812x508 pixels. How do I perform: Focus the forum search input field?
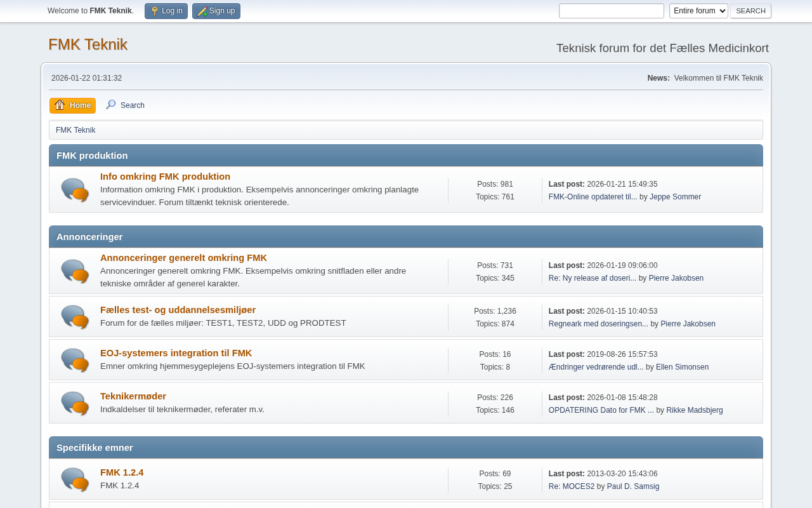[x=612, y=11]
